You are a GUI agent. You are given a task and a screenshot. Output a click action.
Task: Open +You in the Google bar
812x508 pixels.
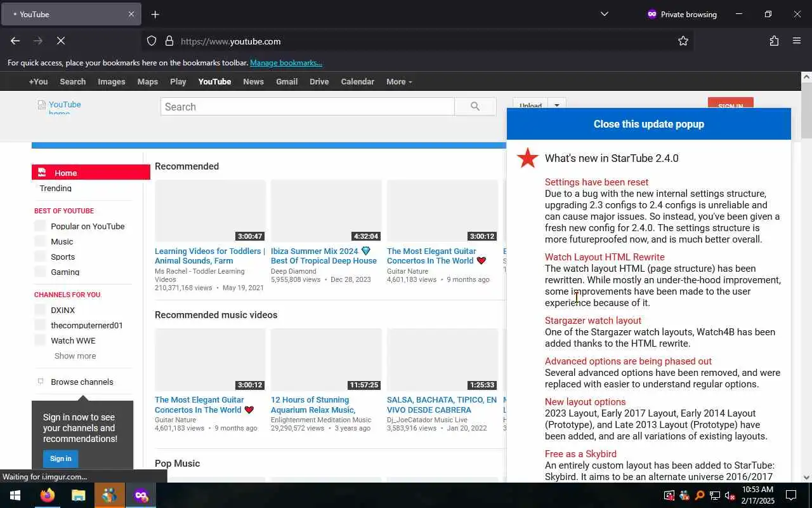pyautogui.click(x=38, y=82)
